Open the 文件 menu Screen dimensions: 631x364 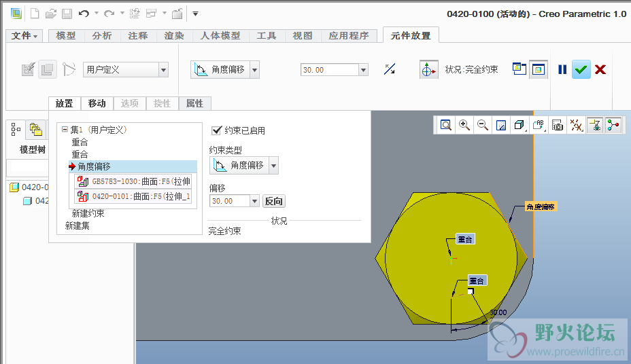tap(24, 36)
